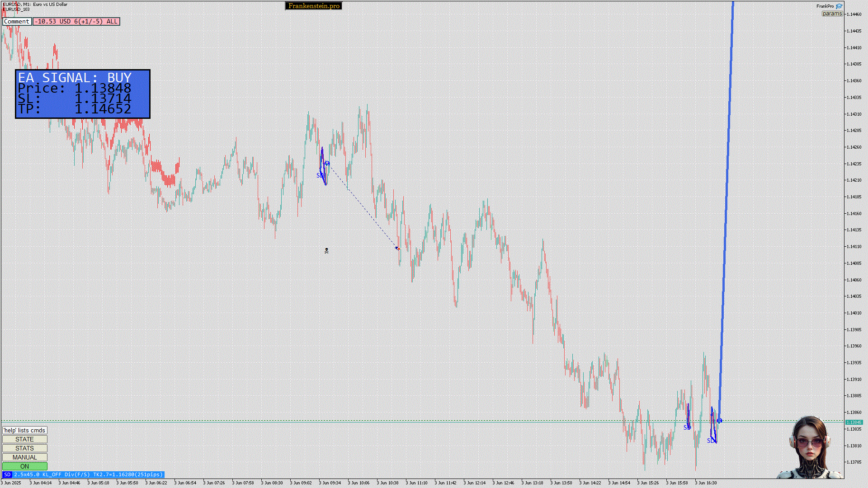Click the -10.53 USD profit summary label
868x488 pixels.
(x=76, y=21)
